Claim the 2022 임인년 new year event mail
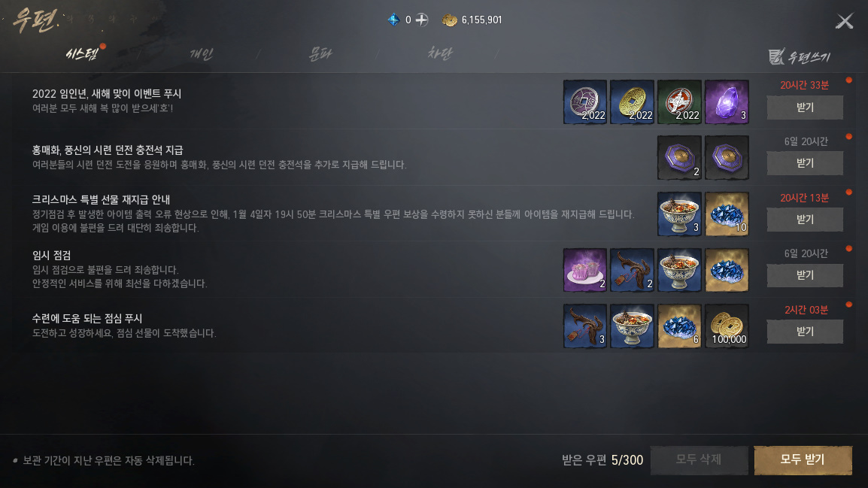 pos(805,108)
